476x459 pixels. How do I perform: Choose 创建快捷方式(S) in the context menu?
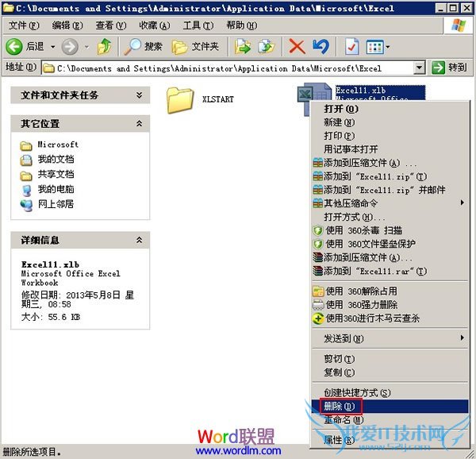[x=390, y=393]
